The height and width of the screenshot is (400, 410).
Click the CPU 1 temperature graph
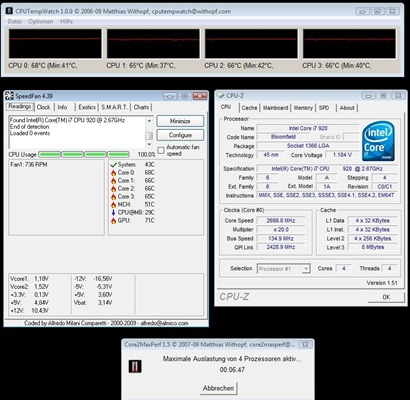(x=153, y=44)
